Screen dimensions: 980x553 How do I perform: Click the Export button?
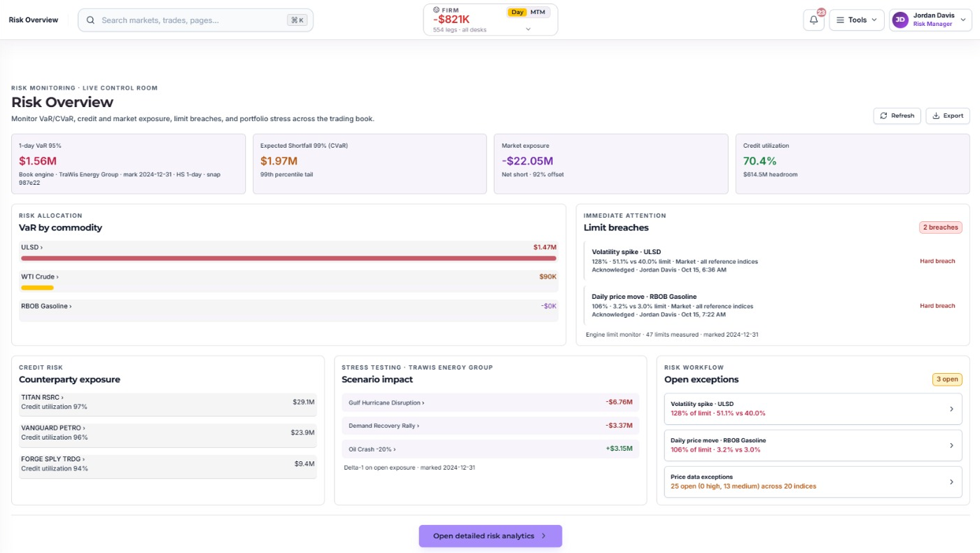tap(947, 115)
